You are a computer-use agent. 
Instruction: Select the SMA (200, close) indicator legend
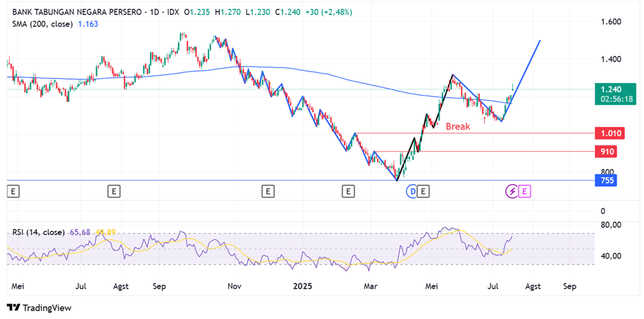(44, 24)
